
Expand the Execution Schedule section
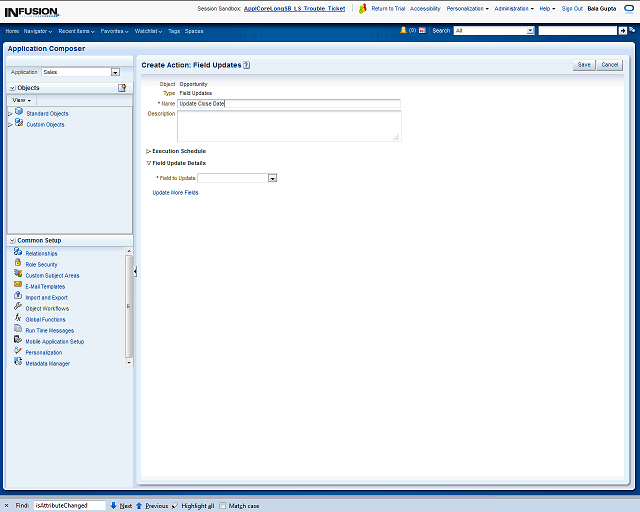click(148, 151)
